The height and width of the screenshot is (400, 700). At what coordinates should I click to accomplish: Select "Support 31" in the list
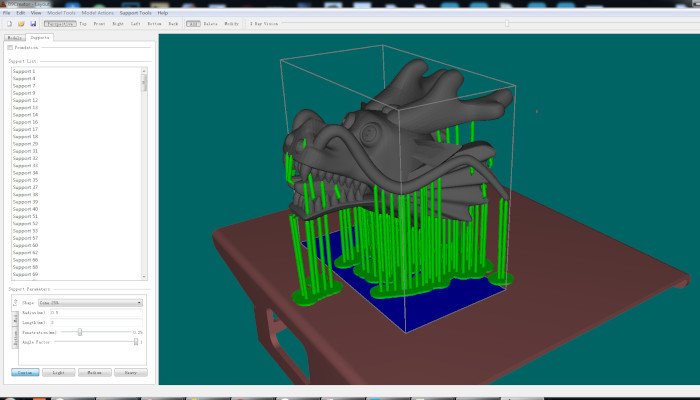pyautogui.click(x=25, y=151)
